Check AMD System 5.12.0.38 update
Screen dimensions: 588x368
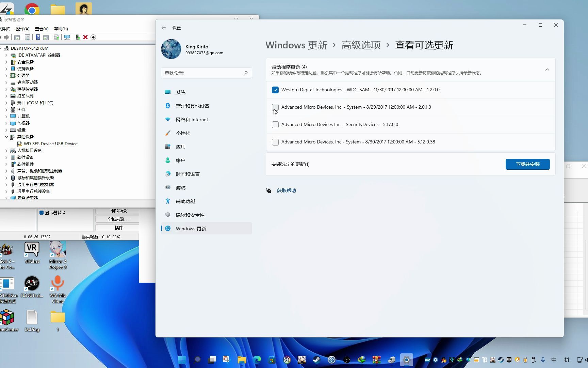tap(275, 142)
